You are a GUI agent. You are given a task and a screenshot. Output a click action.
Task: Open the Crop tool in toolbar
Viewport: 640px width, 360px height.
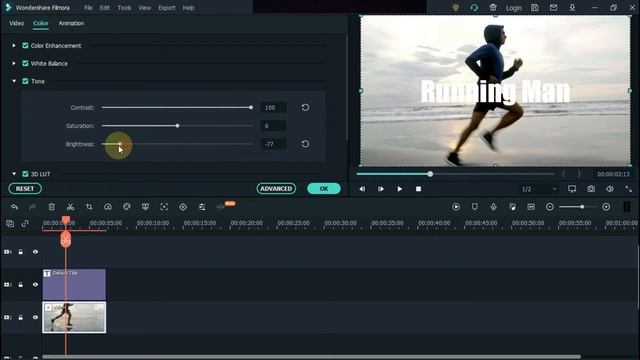[89, 207]
